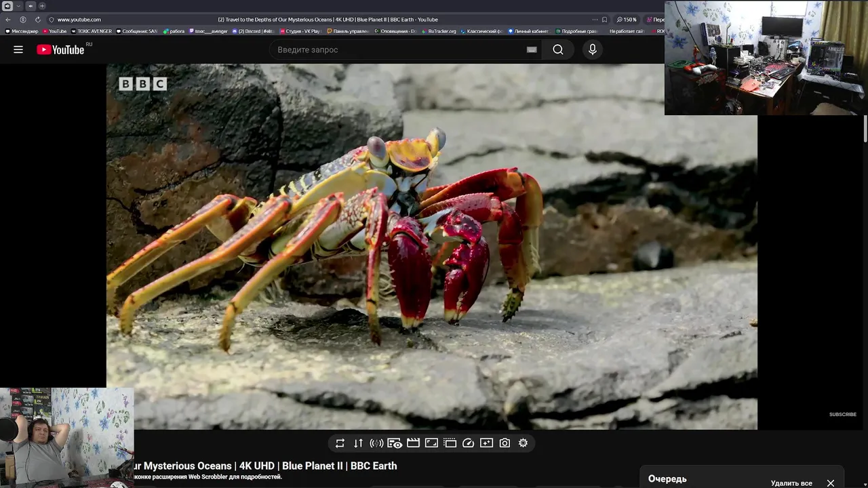868x488 pixels.
Task: Click the pop-out window icon below player
Action: [450, 443]
